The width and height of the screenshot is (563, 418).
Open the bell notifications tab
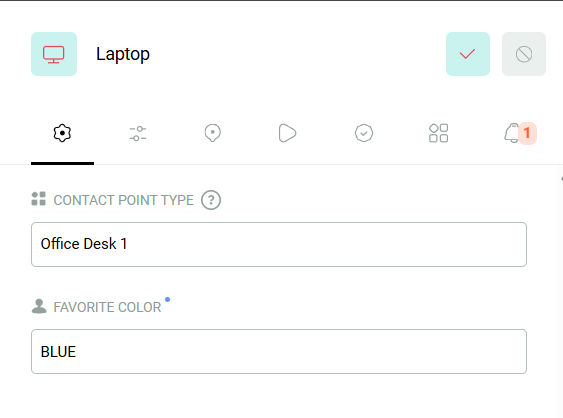512,133
